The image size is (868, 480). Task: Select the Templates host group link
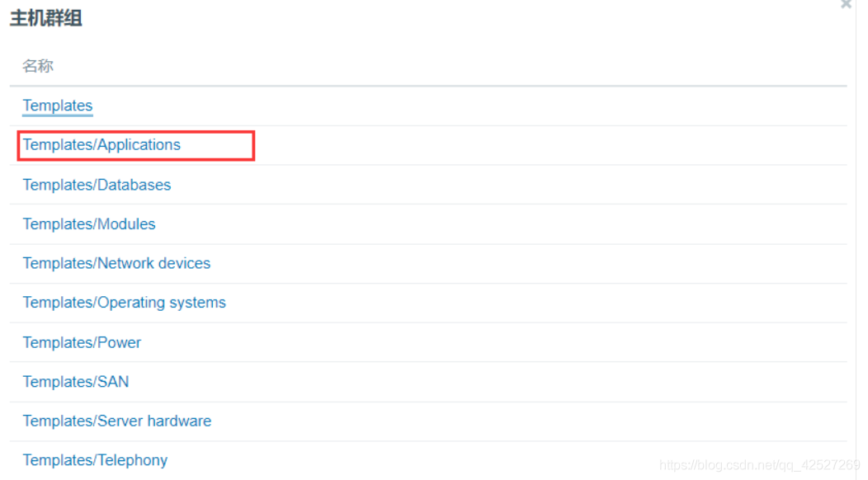coord(57,106)
